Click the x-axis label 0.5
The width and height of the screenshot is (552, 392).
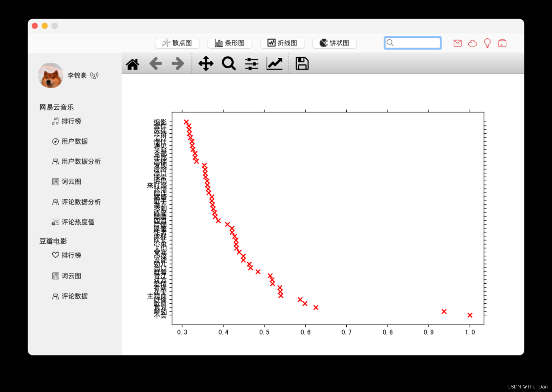[264, 332]
